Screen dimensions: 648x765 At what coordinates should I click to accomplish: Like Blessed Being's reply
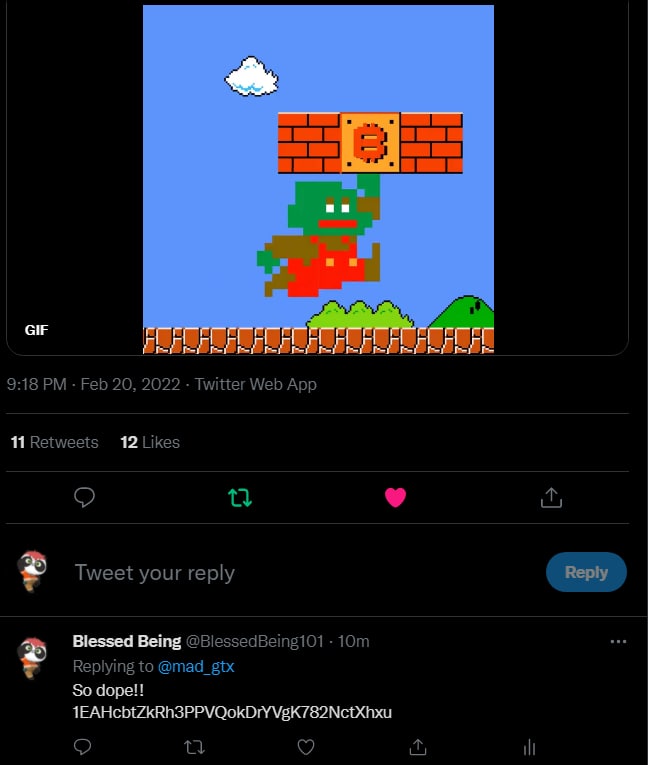tap(307, 746)
